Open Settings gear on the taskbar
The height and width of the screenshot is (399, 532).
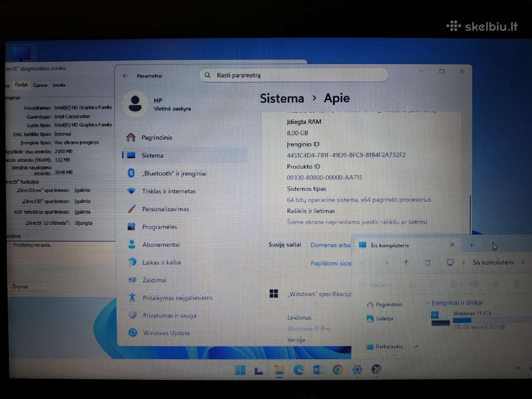357,370
